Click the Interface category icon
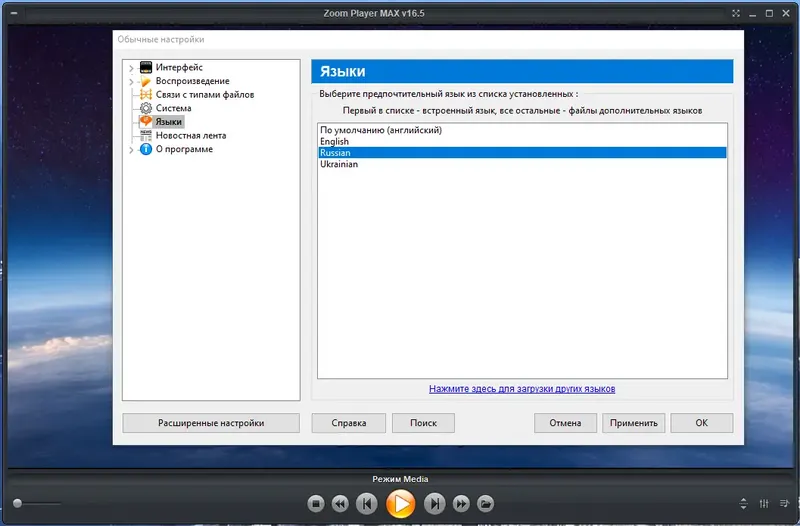 click(146, 67)
